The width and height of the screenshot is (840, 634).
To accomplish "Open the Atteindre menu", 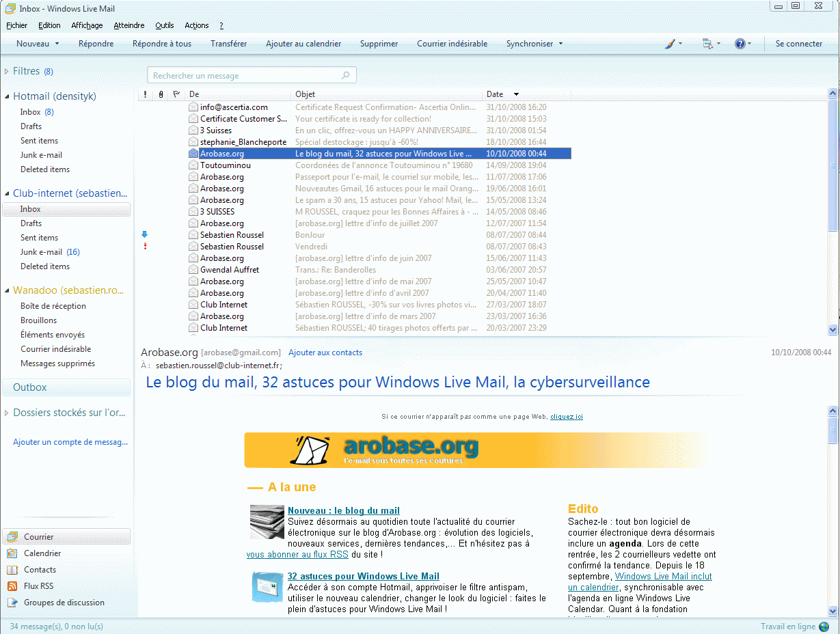I will pyautogui.click(x=129, y=25).
